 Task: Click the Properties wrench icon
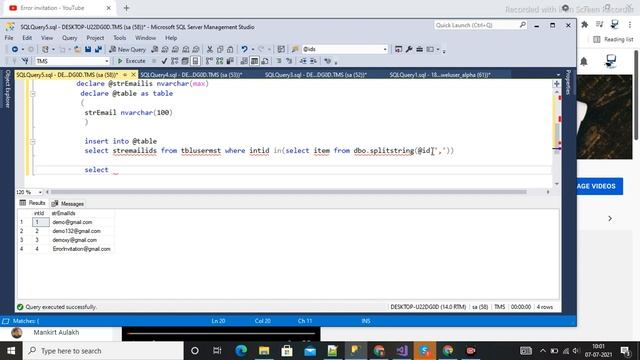click(409, 49)
